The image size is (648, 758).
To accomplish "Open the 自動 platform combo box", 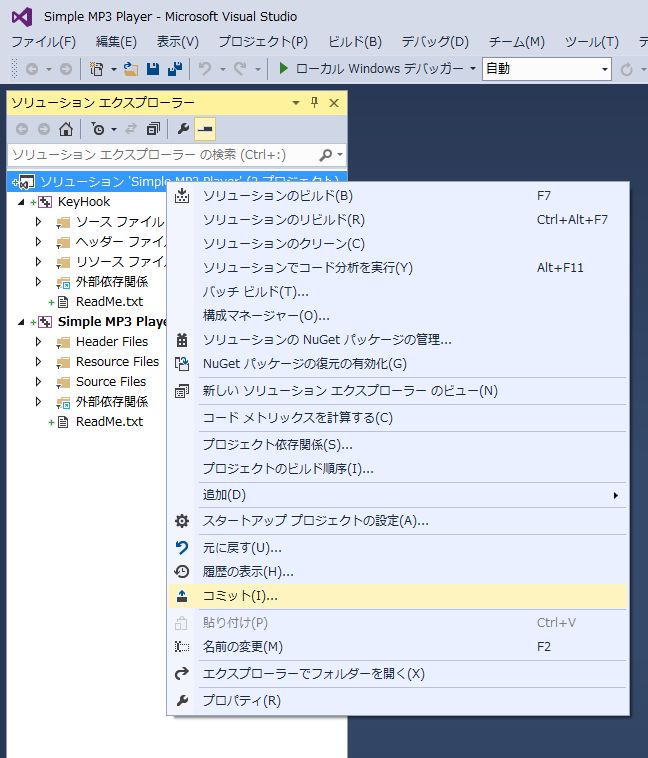I will point(546,69).
